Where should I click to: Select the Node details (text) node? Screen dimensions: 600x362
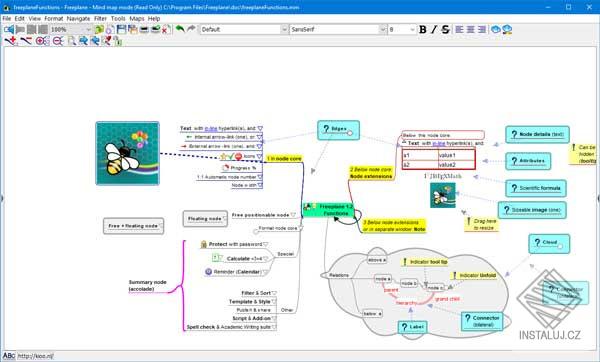pos(537,134)
